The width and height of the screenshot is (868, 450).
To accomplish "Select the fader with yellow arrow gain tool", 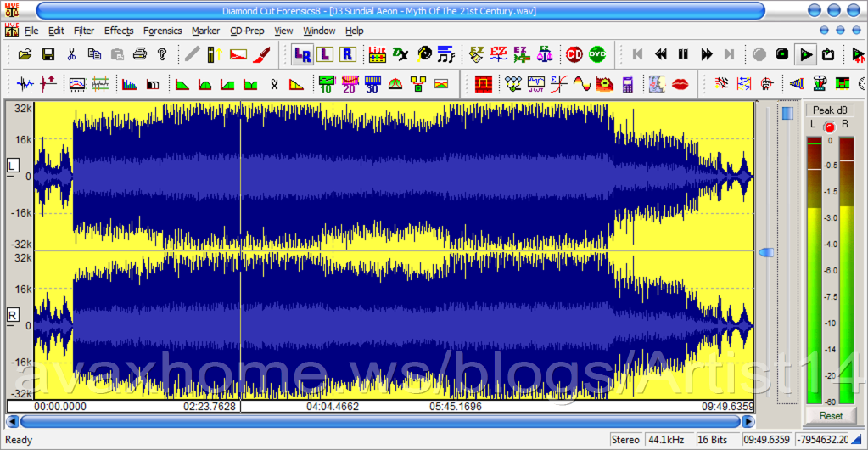I will pos(215,54).
